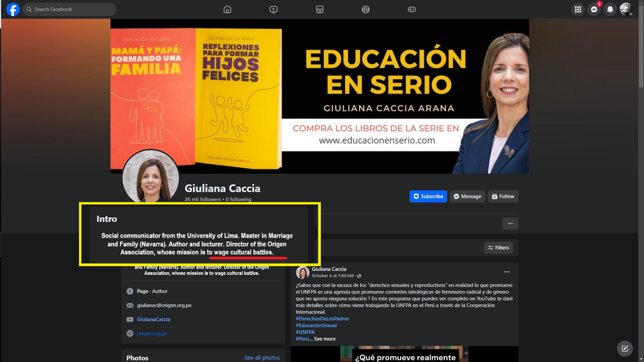Image resolution: width=644 pixels, height=362 pixels.
Task: Open the Marketplace icon
Action: coord(320,9)
